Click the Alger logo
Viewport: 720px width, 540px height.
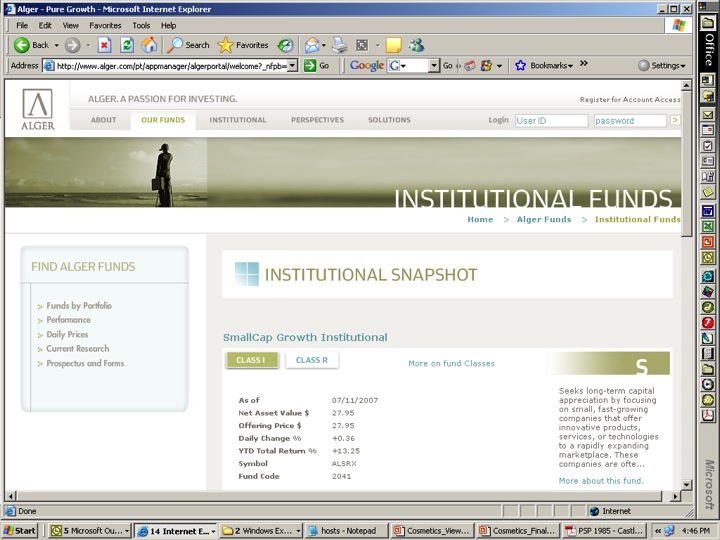tap(38, 109)
